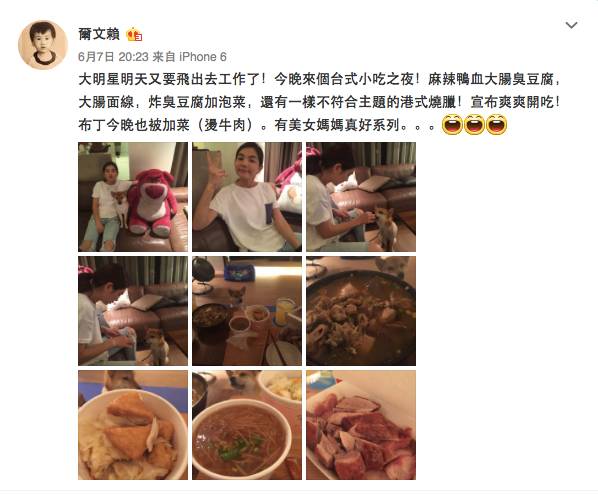The width and height of the screenshot is (598, 494).
Task: Click the membership badge beside the username
Action: [134, 35]
